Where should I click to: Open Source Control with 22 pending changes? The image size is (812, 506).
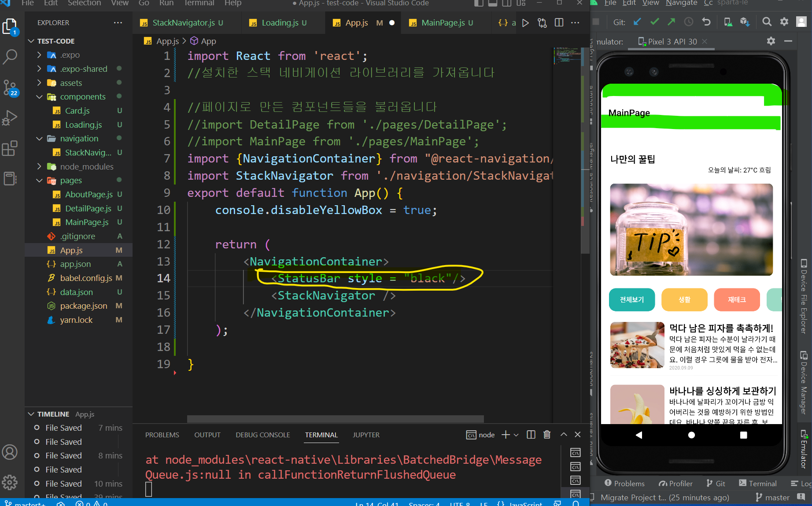coord(10,88)
